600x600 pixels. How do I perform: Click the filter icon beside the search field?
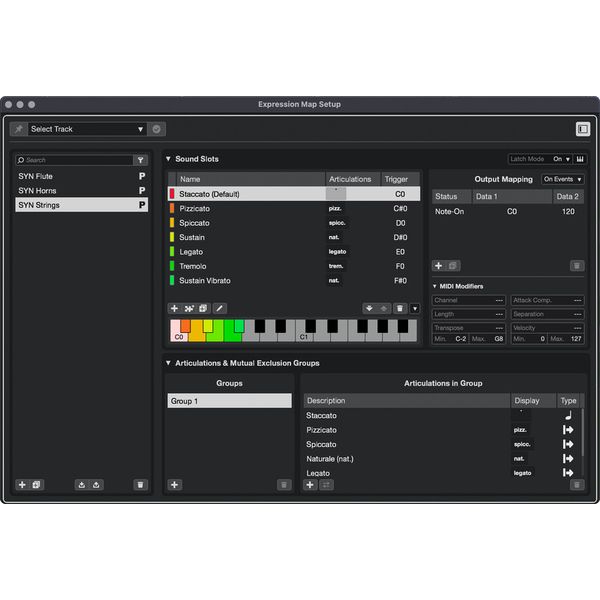pyautogui.click(x=140, y=160)
